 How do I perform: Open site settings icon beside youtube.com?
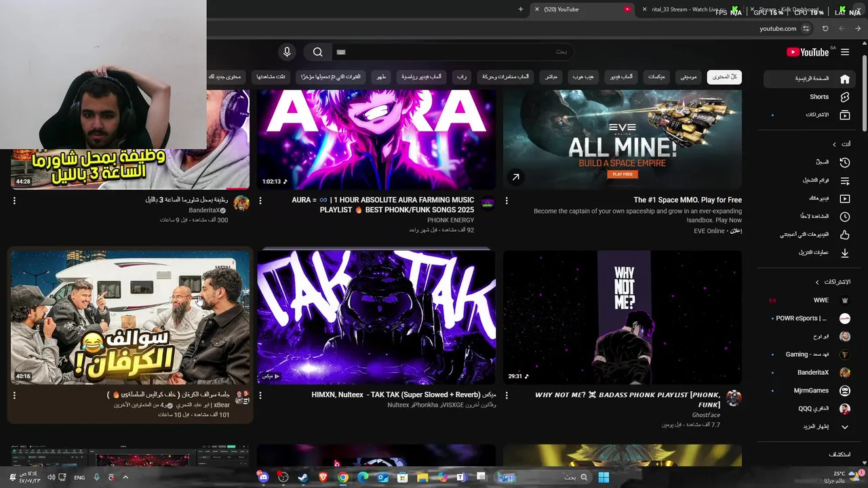click(x=806, y=28)
